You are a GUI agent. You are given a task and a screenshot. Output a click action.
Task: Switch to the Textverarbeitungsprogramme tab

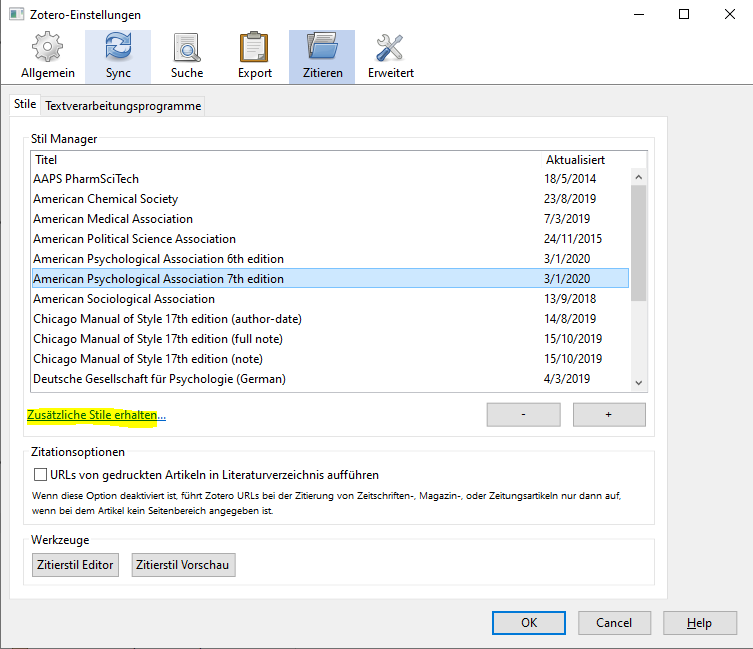[123, 106]
